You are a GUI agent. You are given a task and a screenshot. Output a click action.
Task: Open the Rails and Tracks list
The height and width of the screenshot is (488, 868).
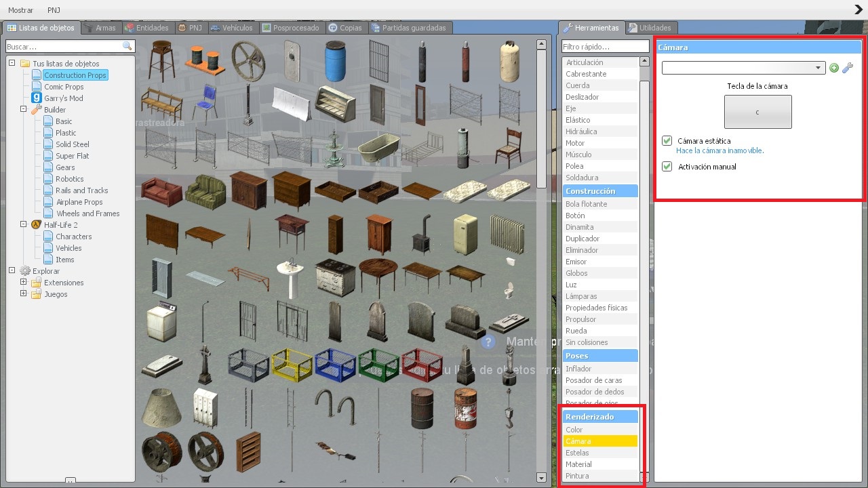point(82,190)
